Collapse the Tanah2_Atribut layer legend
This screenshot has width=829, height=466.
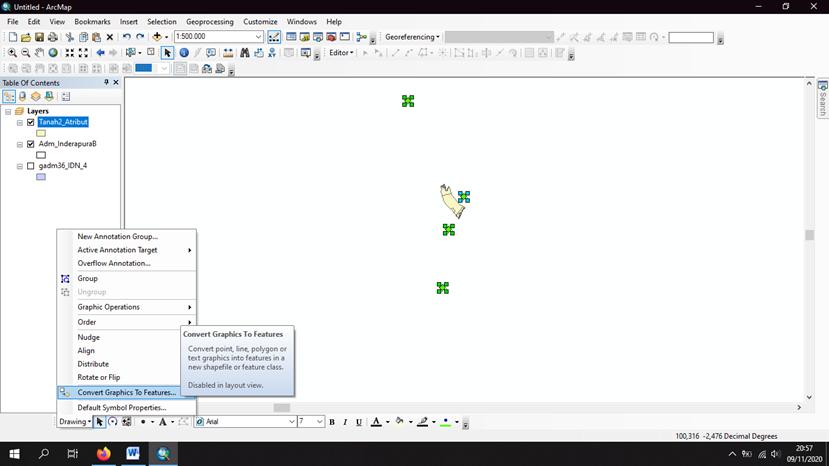pyautogui.click(x=20, y=123)
